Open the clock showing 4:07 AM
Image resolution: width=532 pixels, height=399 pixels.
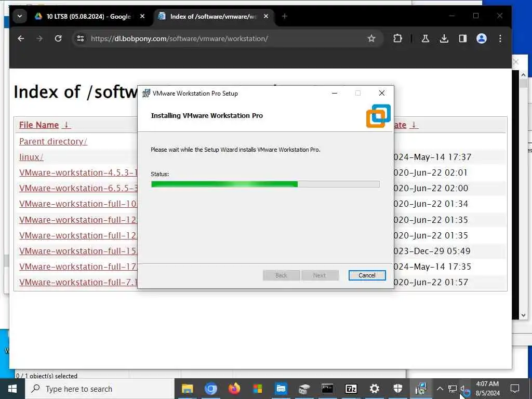487,389
